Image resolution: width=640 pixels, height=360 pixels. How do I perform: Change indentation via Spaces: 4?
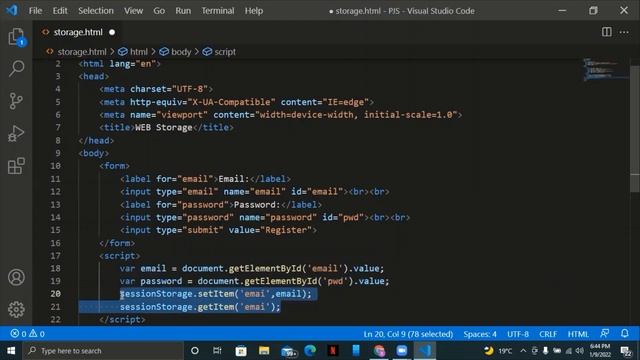(480, 334)
